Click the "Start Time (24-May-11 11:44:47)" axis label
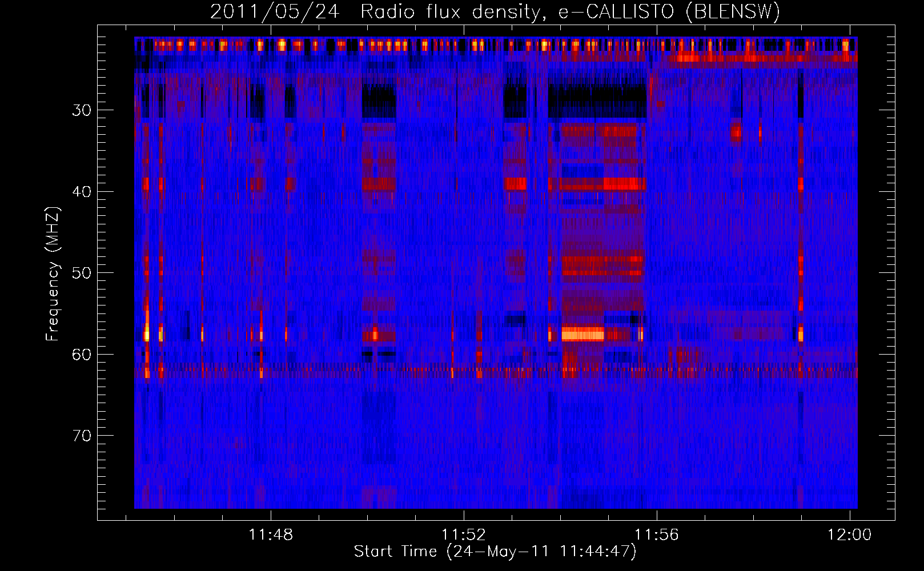 pyautogui.click(x=495, y=551)
